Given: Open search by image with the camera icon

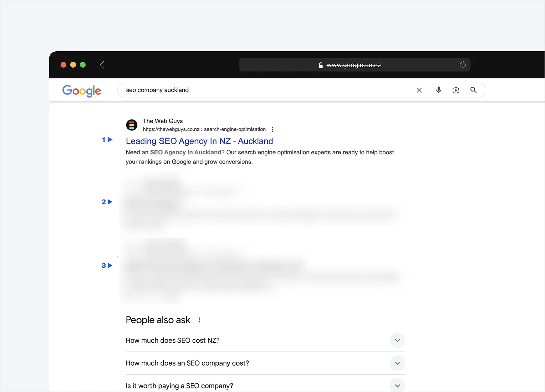Looking at the screenshot, I should coord(456,90).
